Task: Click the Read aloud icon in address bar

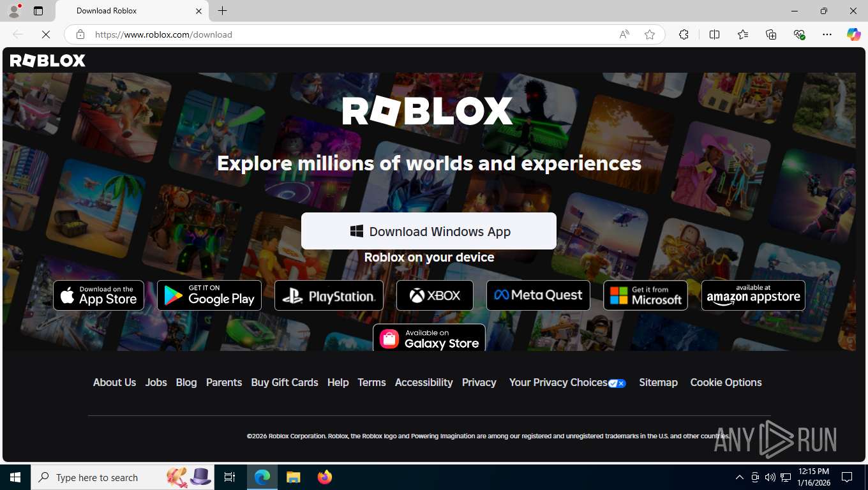Action: click(x=624, y=34)
